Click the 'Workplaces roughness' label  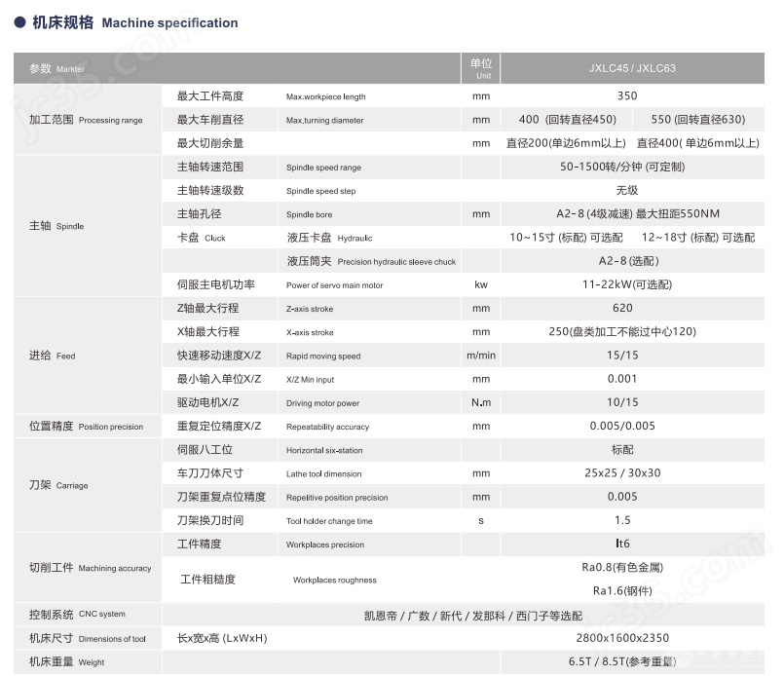coord(334,580)
